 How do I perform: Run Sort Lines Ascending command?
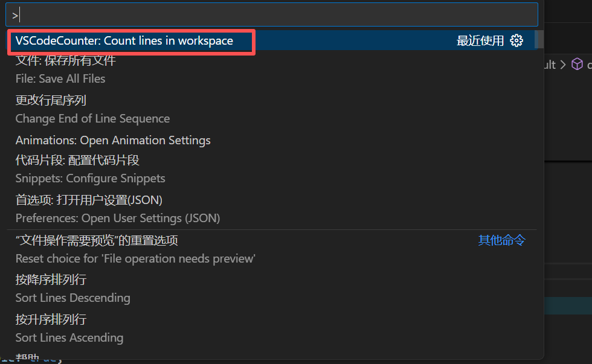tap(271, 328)
